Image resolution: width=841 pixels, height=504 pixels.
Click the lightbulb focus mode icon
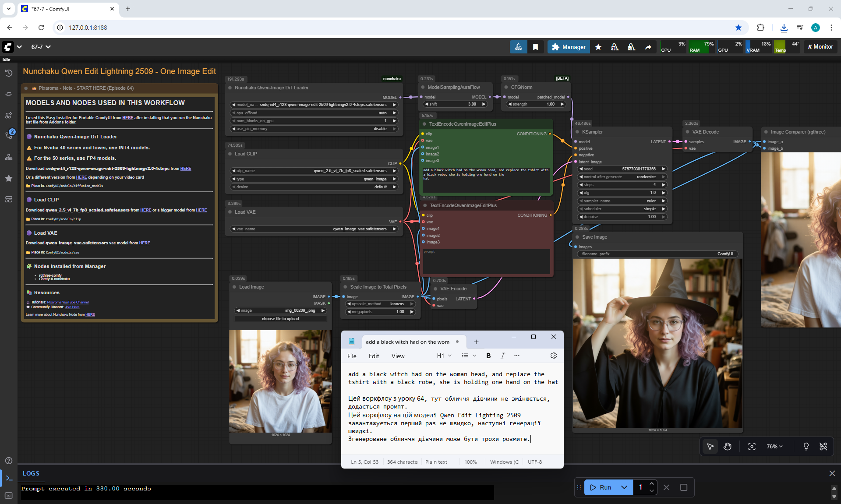(806, 446)
